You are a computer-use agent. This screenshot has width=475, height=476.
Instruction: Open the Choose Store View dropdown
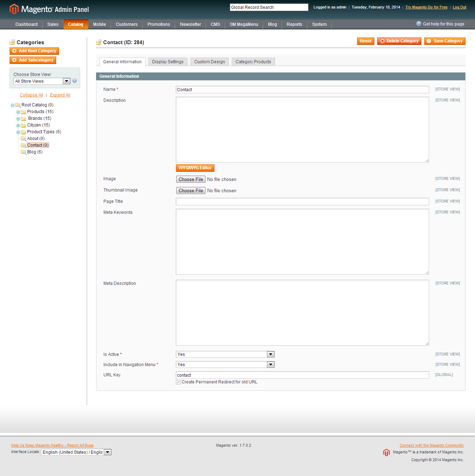tap(42, 81)
